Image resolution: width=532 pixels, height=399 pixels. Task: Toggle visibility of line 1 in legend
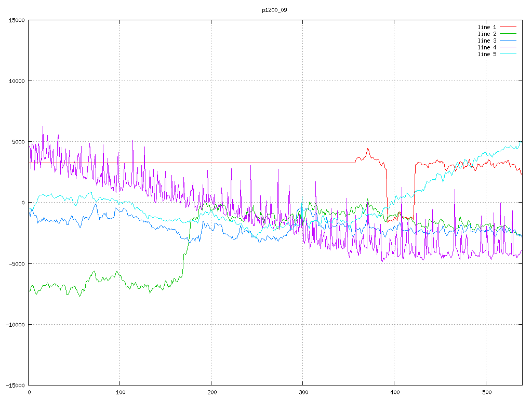click(487, 27)
